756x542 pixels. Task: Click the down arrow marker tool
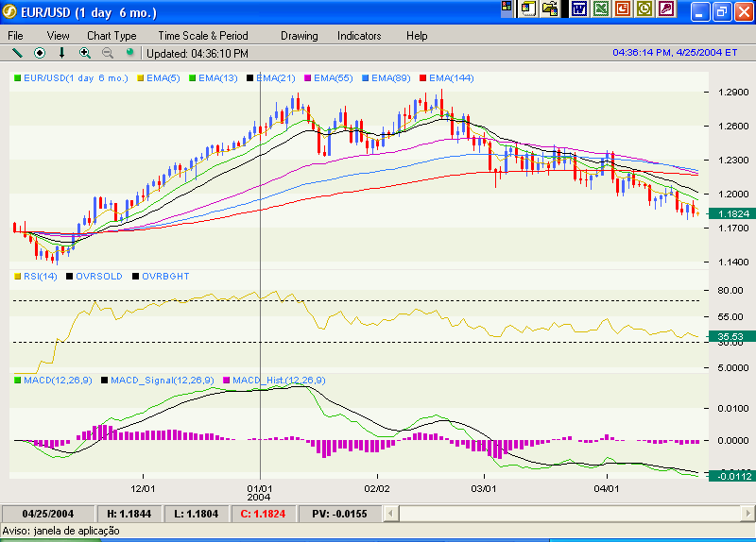pyautogui.click(x=62, y=53)
